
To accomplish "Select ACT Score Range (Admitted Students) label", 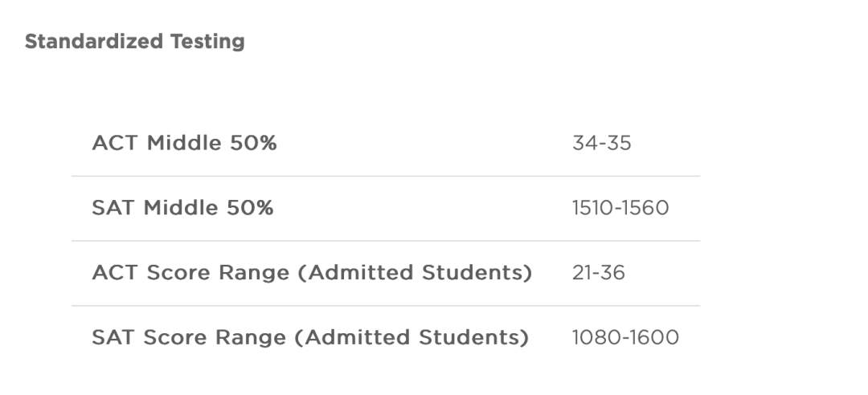I will click(312, 273).
